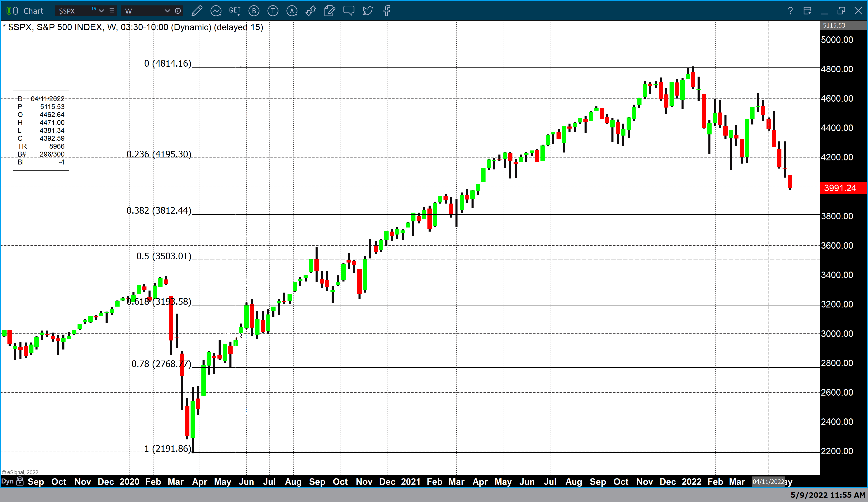Toggle the hollow link indicator
The image size is (868, 502).
click(x=16, y=11)
